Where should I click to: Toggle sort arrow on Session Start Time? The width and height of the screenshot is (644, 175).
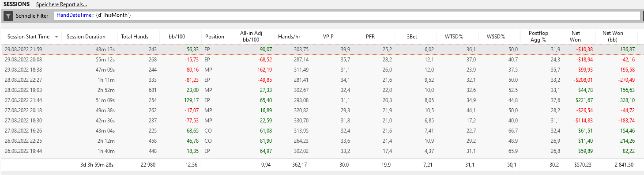[x=56, y=37]
